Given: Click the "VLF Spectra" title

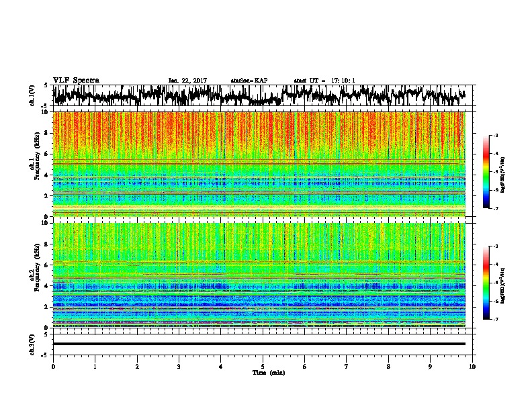Looking at the screenshot, I should pyautogui.click(x=76, y=80).
